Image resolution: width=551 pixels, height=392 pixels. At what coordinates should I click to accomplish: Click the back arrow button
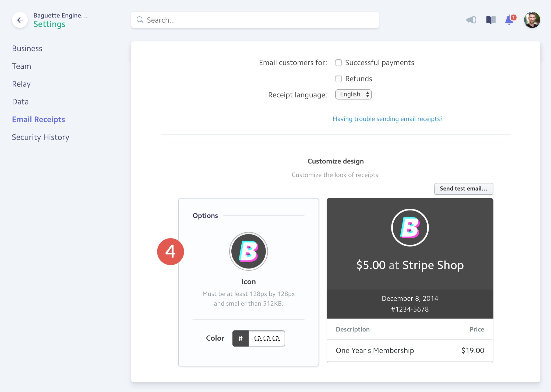[x=20, y=20]
